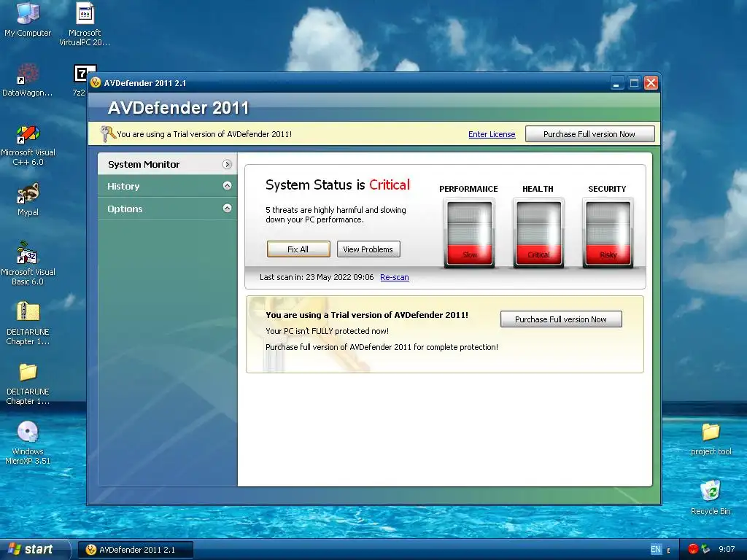Launch Microsoft Visual C++ 6.0 shortcut

[28, 145]
